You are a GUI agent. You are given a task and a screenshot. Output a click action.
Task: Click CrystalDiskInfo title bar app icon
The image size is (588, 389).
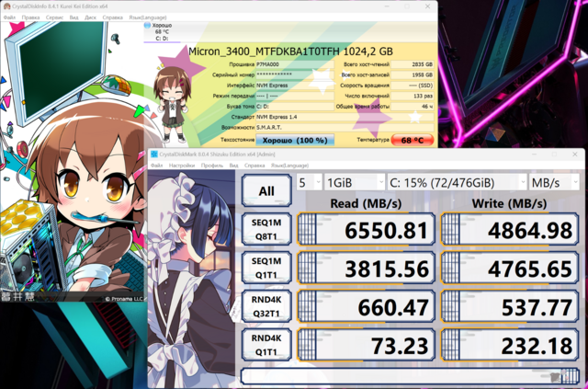pos(6,6)
